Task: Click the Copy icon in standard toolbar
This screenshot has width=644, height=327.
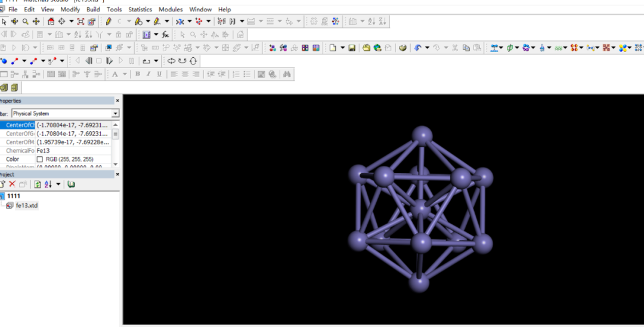Action: (x=466, y=48)
